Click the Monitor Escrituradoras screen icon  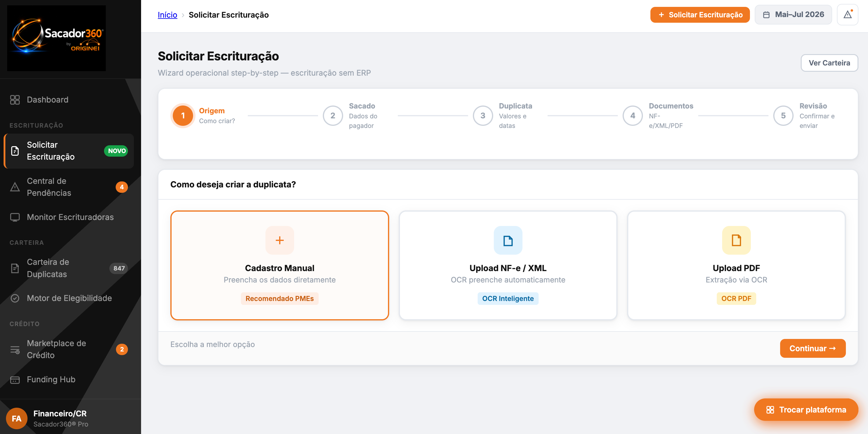pos(15,217)
